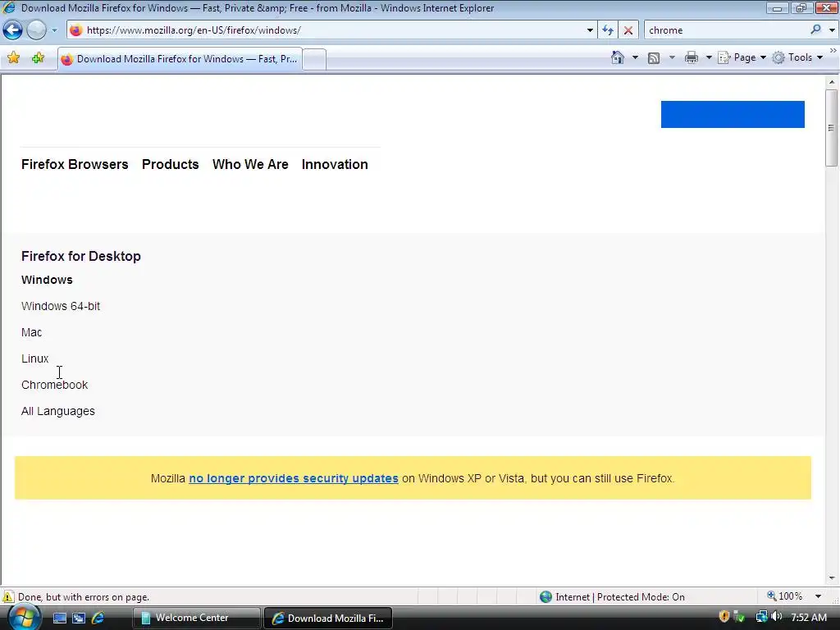Screen dimensions: 840x630
Task: Click the 100% zoom level button
Action: (785, 596)
